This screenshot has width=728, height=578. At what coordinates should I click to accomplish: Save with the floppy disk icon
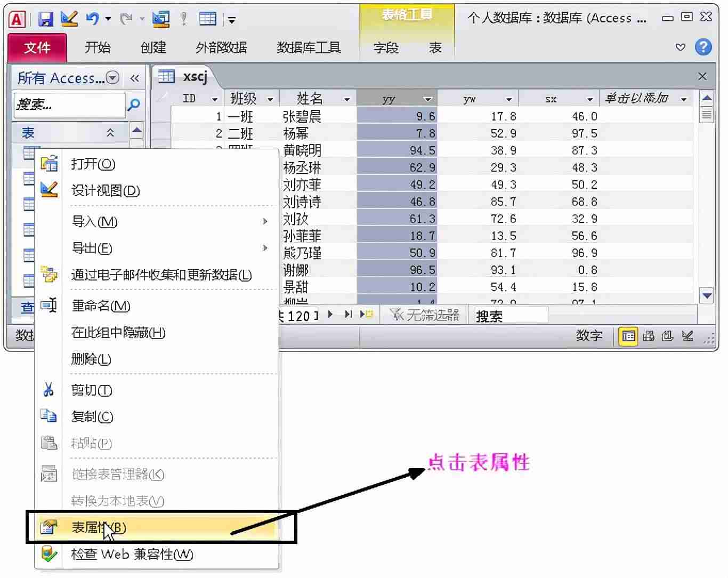point(46,20)
